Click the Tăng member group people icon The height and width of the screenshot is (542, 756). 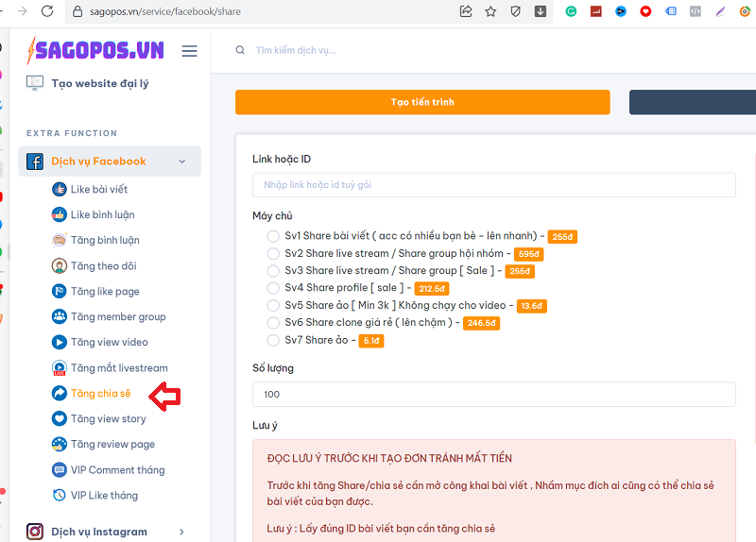point(59,316)
